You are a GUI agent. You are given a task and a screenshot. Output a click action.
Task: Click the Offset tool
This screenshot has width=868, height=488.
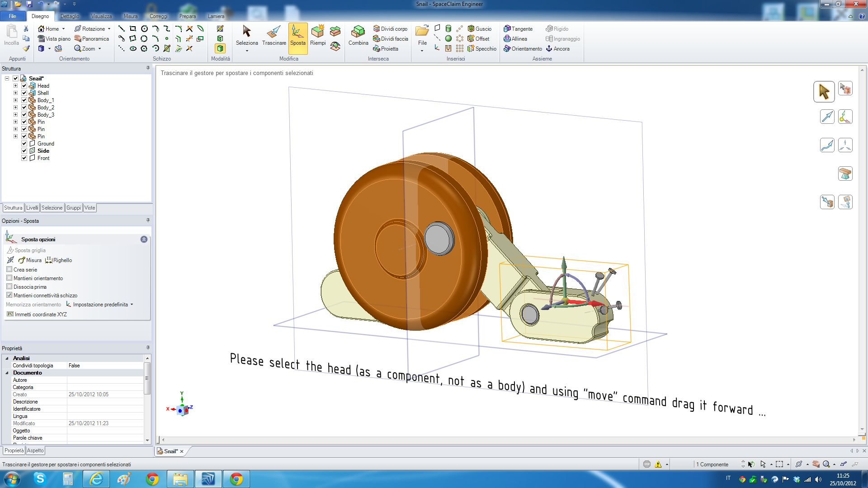tap(479, 38)
